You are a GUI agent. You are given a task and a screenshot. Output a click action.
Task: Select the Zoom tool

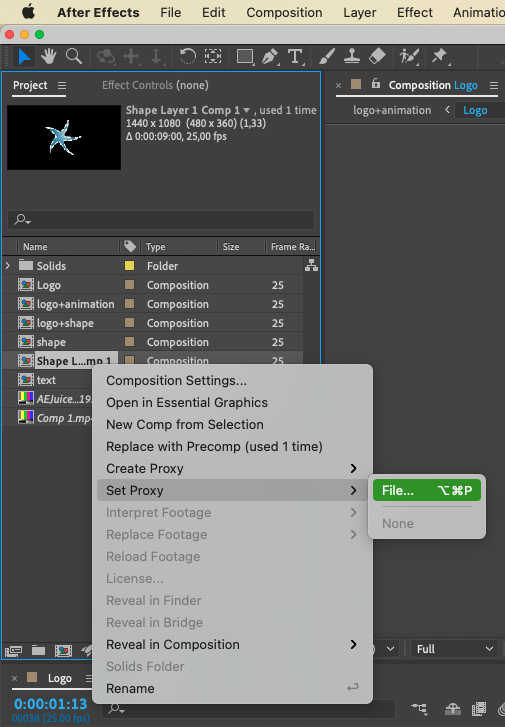pyautogui.click(x=74, y=57)
